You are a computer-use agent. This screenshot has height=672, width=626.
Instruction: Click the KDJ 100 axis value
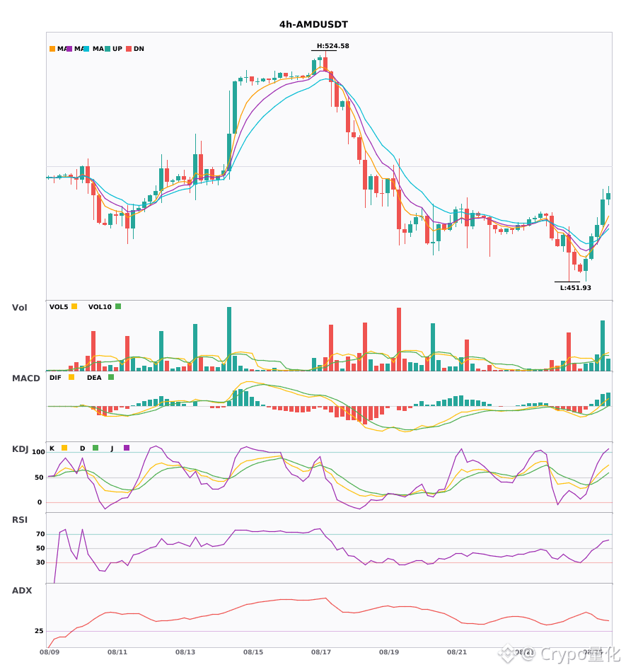click(39, 452)
